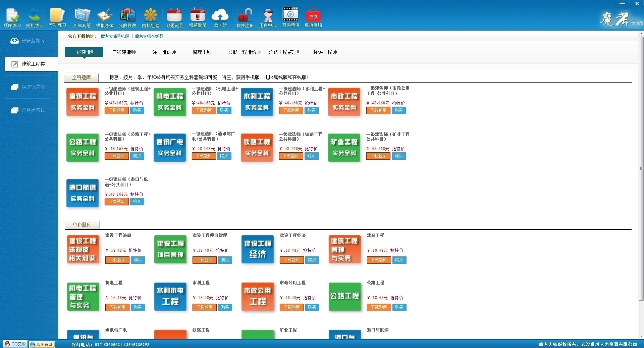Select 经济贸易类 category in sidebar
The width and height of the screenshot is (644, 348).
(x=28, y=87)
